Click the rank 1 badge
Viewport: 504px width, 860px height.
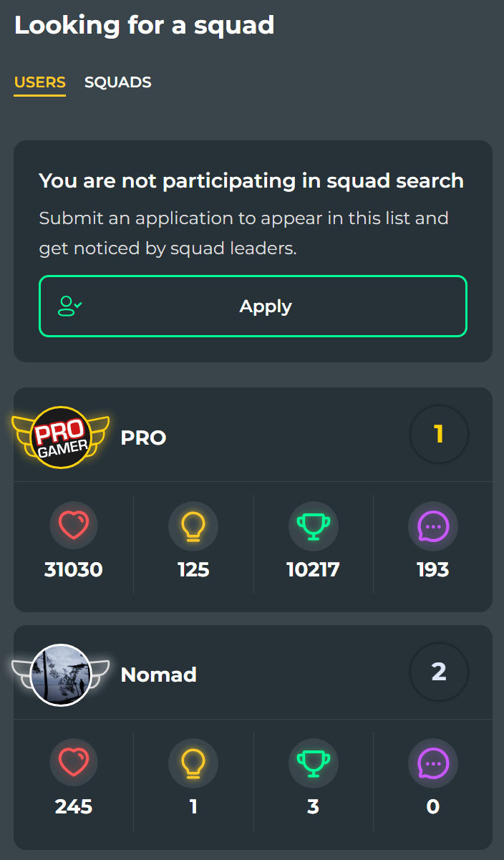(x=439, y=434)
